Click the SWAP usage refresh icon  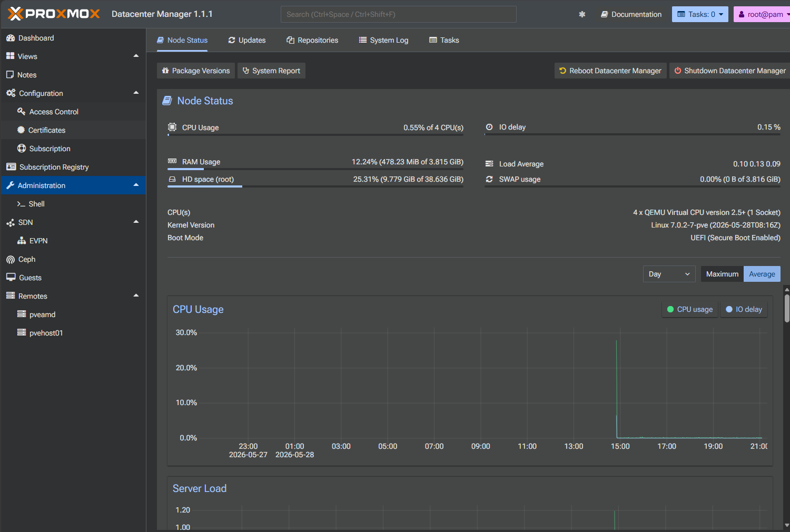pos(489,179)
